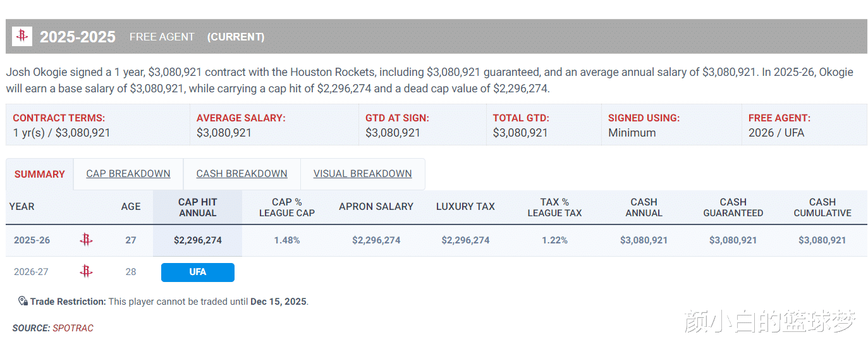Open the Cap Breakdown tab
868x349 pixels.
pos(128,174)
